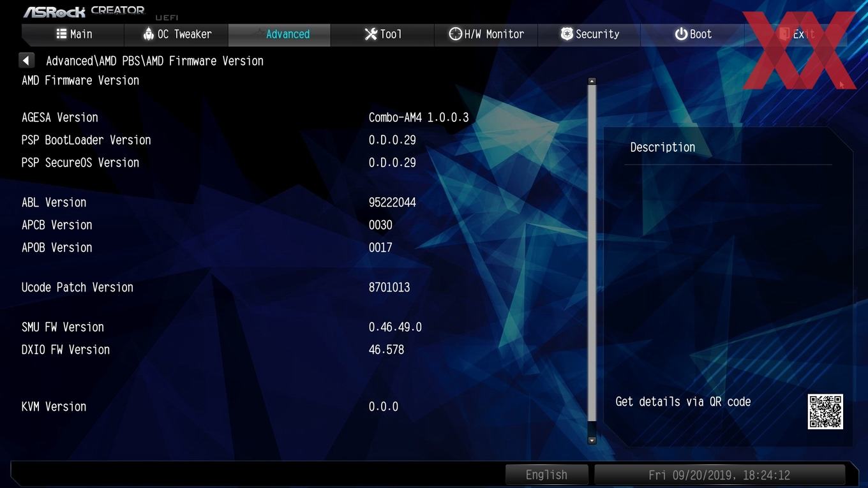Switch to the Boot tab
868x488 pixels.
(x=692, y=34)
